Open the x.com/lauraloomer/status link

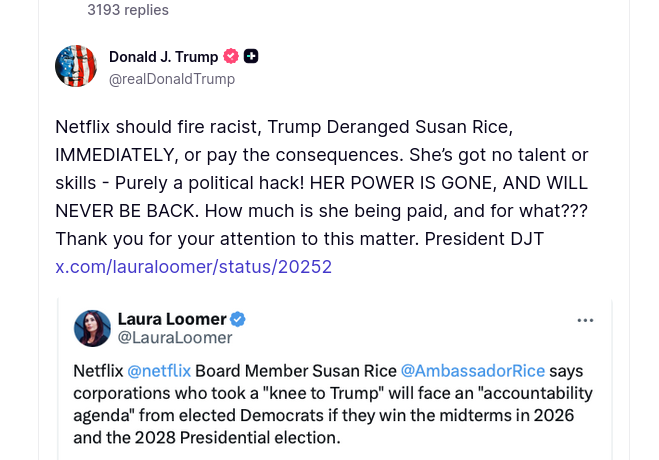click(193, 266)
